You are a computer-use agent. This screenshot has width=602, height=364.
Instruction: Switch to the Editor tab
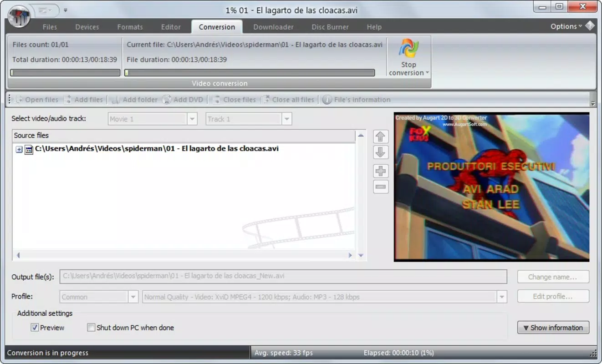point(171,27)
